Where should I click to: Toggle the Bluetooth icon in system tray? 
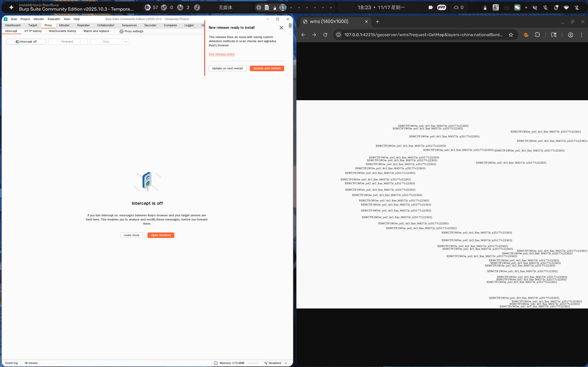point(577,8)
